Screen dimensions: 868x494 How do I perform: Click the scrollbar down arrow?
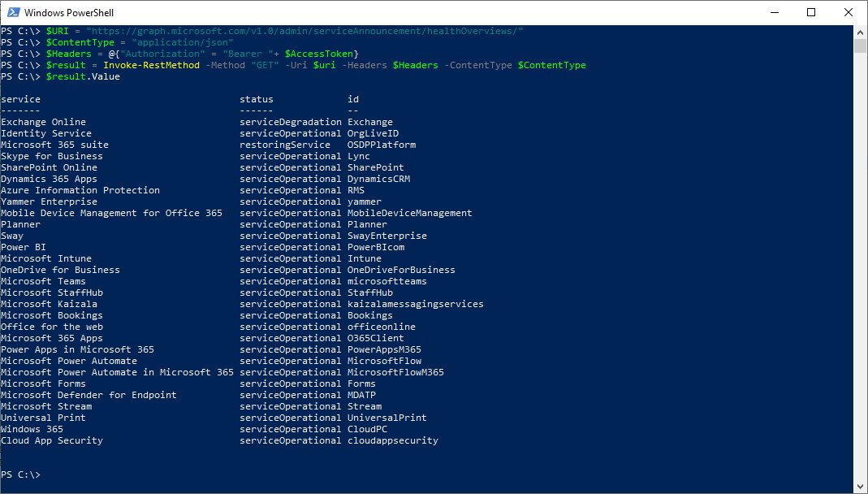(x=860, y=487)
